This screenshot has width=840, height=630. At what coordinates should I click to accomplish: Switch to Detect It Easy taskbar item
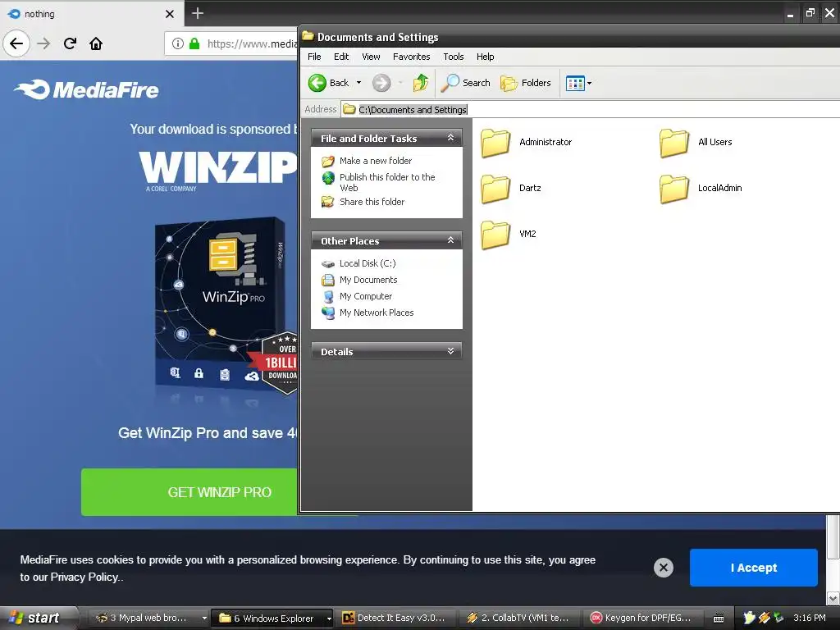396,618
